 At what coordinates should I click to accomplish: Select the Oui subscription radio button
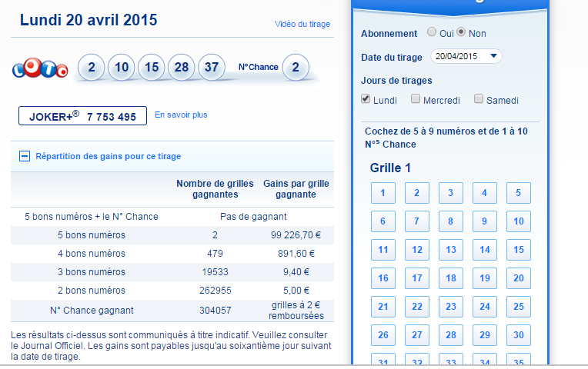(x=431, y=32)
